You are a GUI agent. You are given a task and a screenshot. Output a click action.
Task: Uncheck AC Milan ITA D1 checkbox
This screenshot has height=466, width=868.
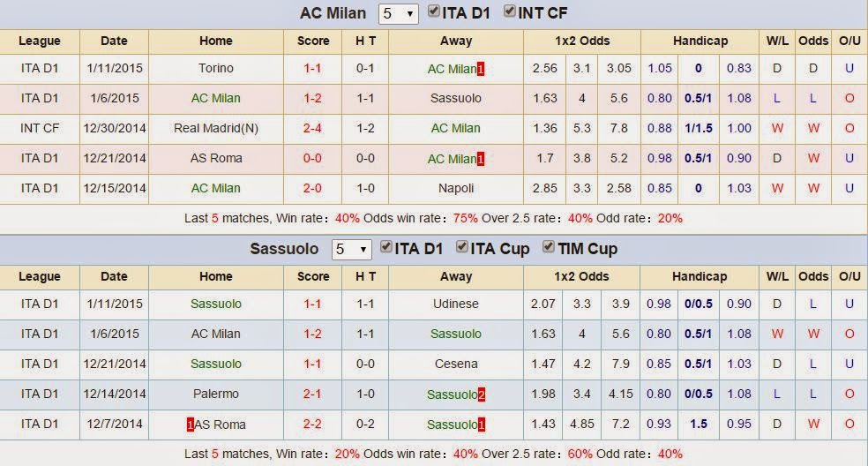[x=434, y=12]
